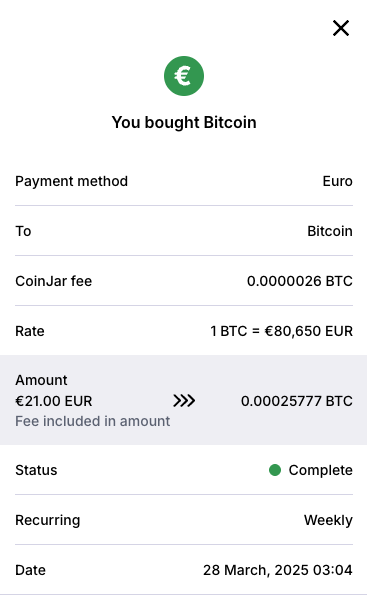Viewport: 367px width, 599px height.
Task: Click the CoinJar fee label
Action: [x=53, y=281]
